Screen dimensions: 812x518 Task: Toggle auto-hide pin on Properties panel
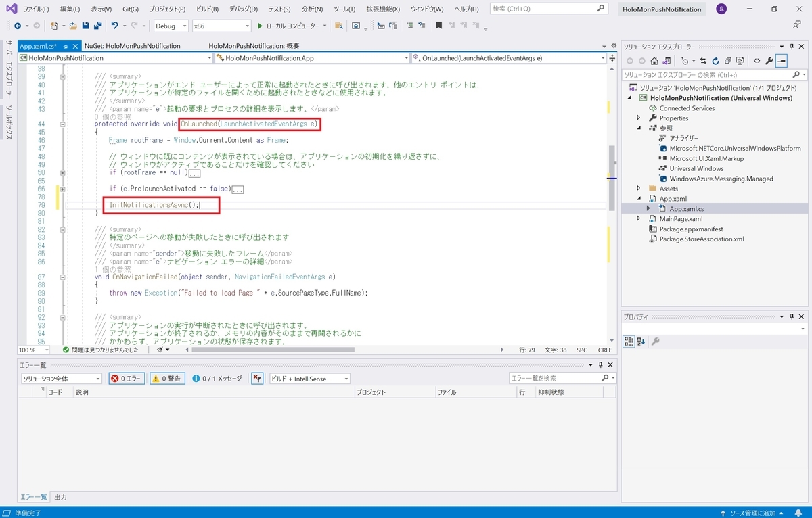(792, 316)
